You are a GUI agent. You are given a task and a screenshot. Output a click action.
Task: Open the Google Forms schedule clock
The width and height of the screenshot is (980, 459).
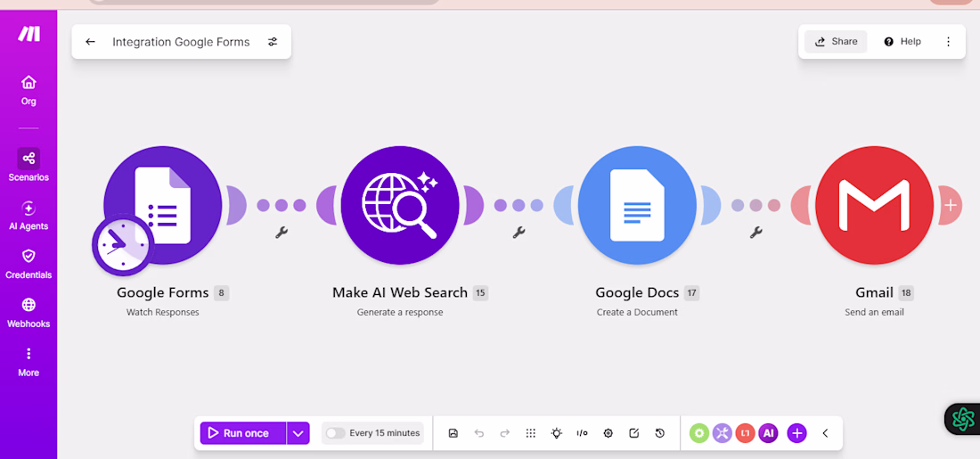123,245
